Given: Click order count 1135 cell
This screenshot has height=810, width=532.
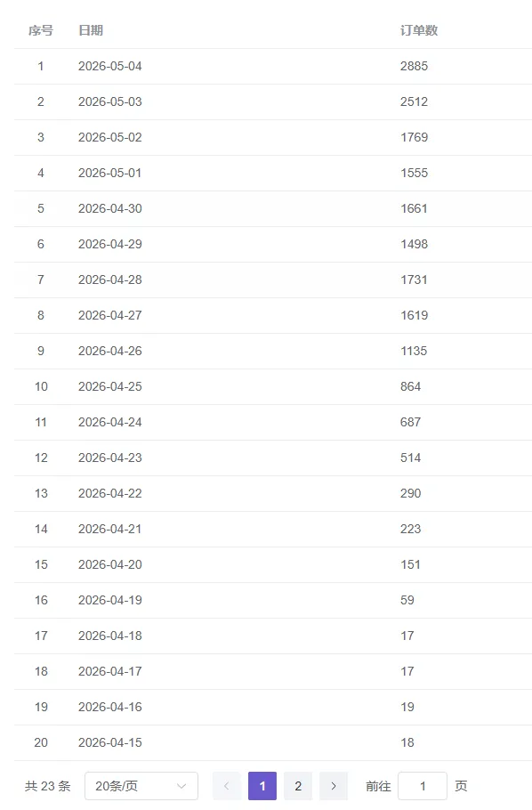Looking at the screenshot, I should click(x=414, y=352).
